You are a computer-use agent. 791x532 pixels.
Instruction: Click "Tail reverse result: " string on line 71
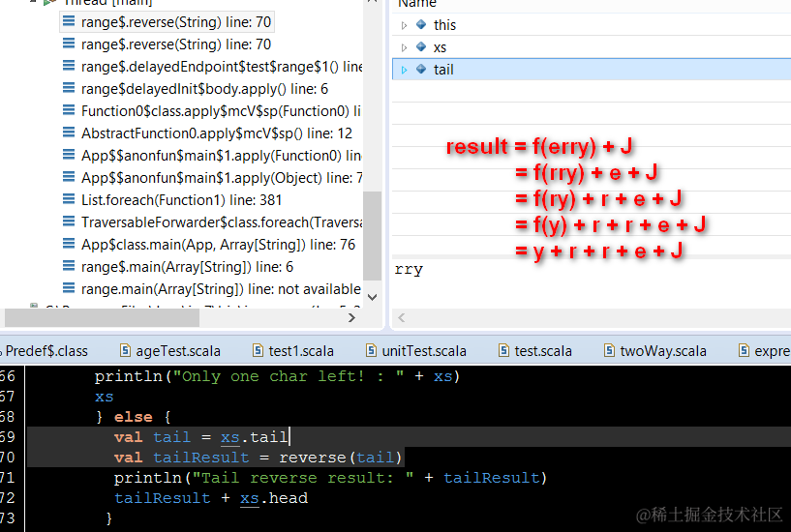pyautogui.click(x=303, y=478)
